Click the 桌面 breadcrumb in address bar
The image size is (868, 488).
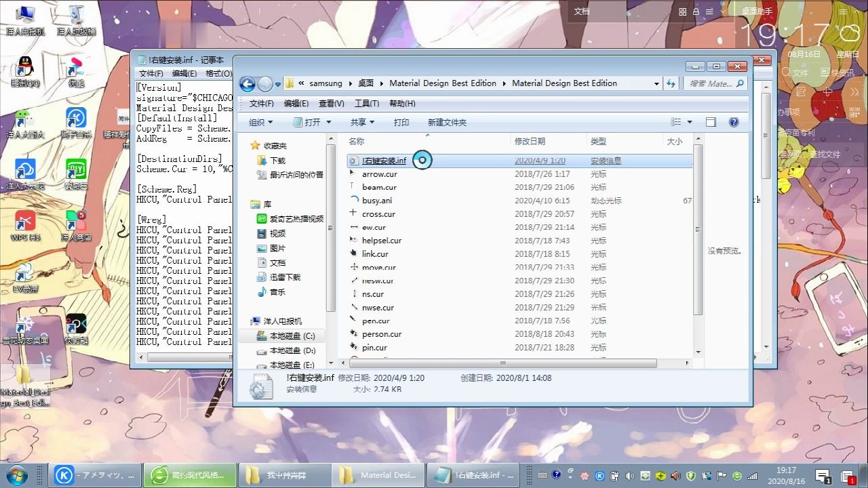(366, 83)
